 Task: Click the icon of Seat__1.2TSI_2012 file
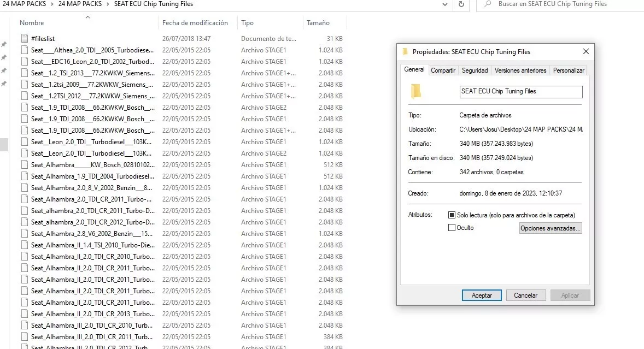[25, 96]
